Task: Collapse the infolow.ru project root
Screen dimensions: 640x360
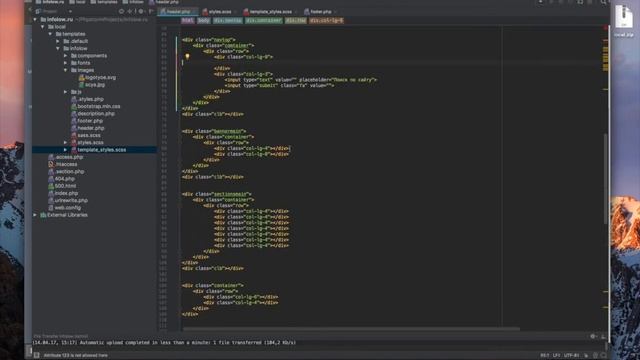Action: (35, 19)
